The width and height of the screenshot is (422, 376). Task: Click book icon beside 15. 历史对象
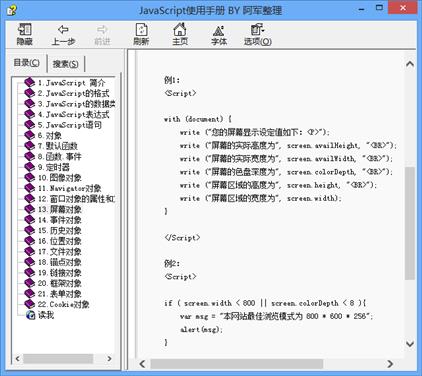coord(30,230)
